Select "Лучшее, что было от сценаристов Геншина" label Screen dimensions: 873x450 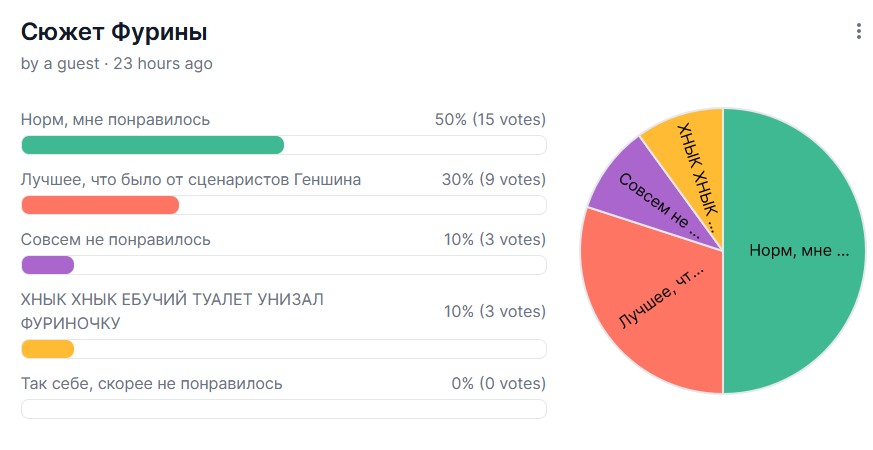coord(191,180)
